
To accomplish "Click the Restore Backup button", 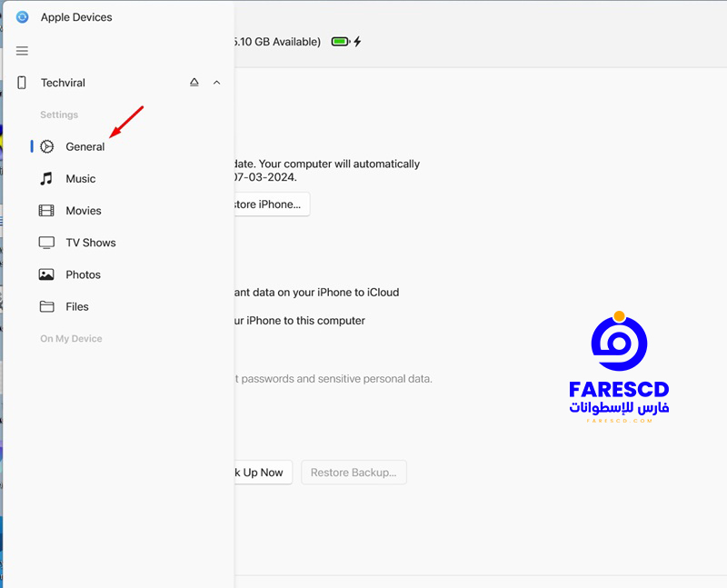I will [354, 472].
